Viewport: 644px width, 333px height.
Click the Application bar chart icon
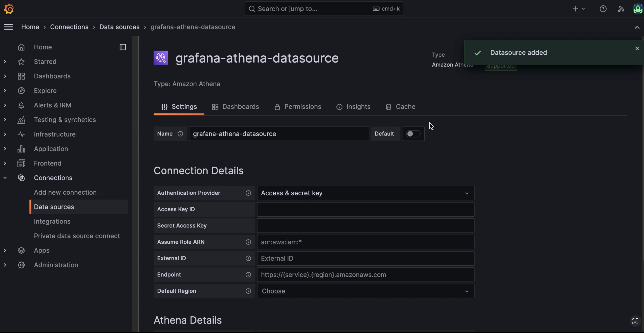(21, 149)
